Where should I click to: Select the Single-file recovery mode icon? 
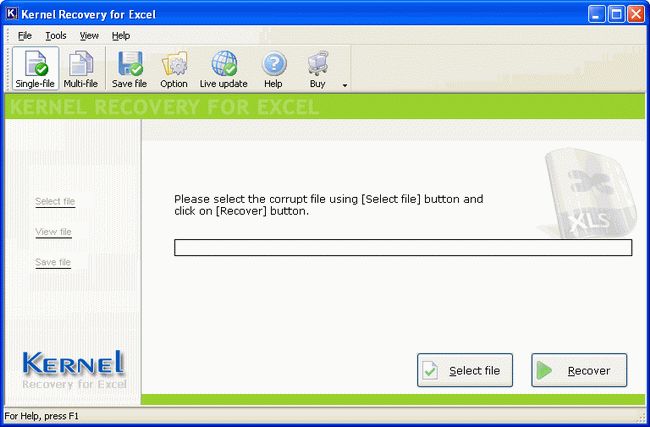(x=35, y=68)
